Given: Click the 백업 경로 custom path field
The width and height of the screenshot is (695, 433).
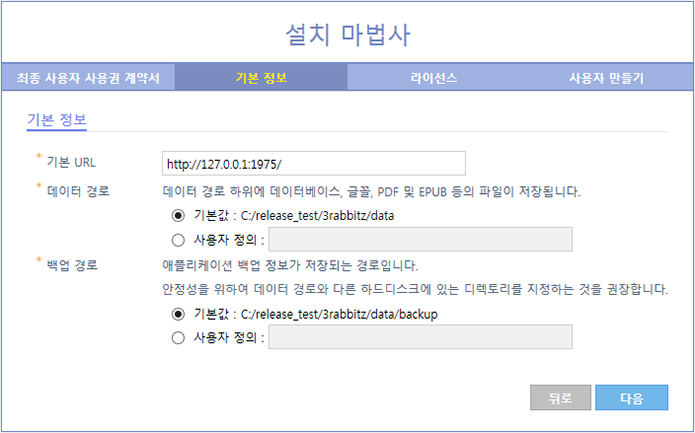Looking at the screenshot, I should (420, 337).
